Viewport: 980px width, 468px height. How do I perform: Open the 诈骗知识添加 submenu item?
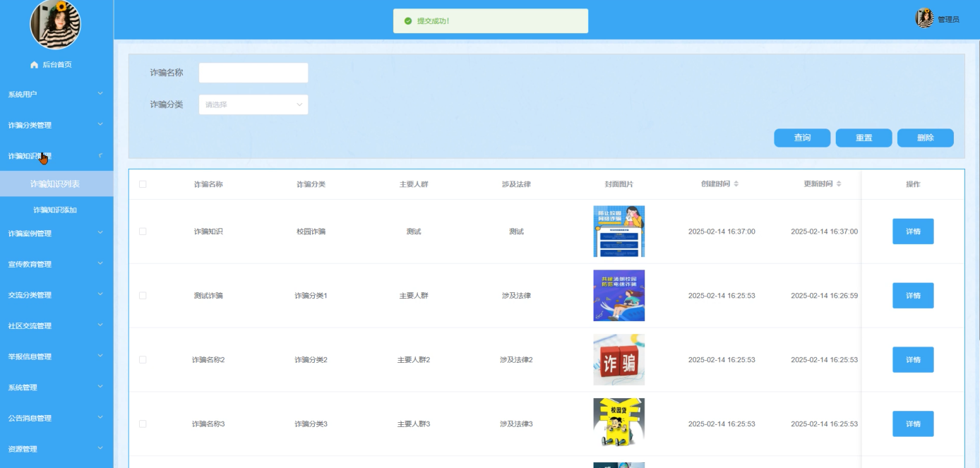click(56, 210)
